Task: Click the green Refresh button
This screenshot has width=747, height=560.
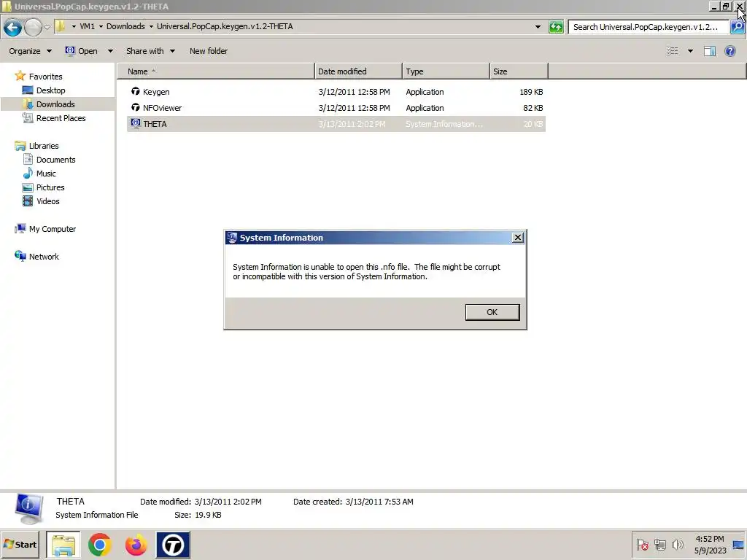Action: coord(555,27)
